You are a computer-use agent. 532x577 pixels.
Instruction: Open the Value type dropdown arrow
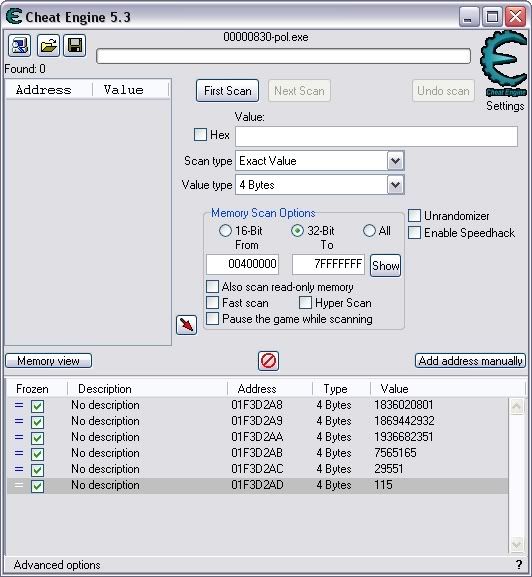pyautogui.click(x=396, y=185)
